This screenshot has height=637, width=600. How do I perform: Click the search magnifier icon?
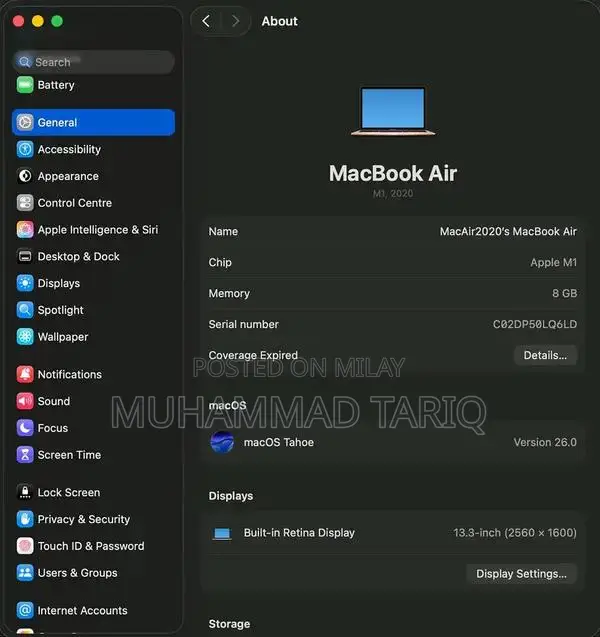click(x=24, y=62)
